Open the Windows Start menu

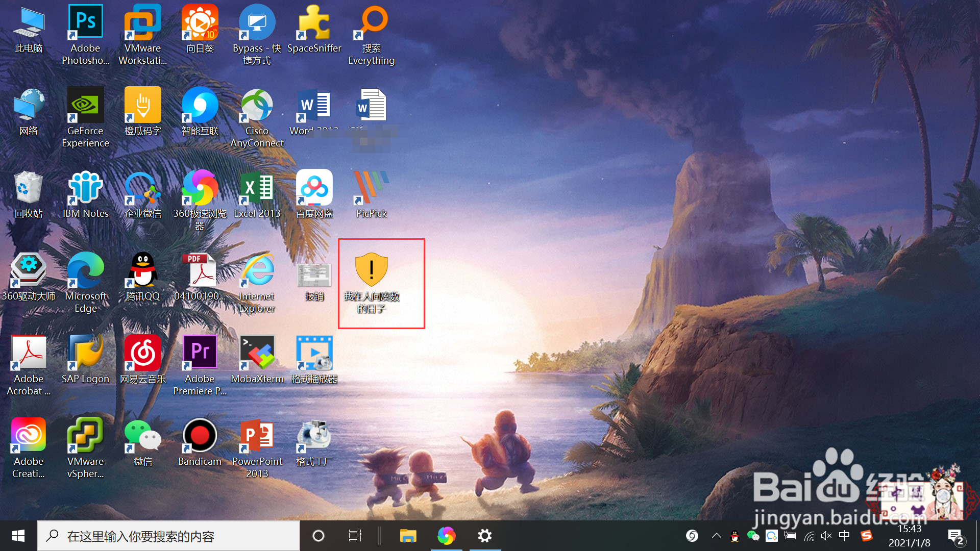[x=18, y=536]
